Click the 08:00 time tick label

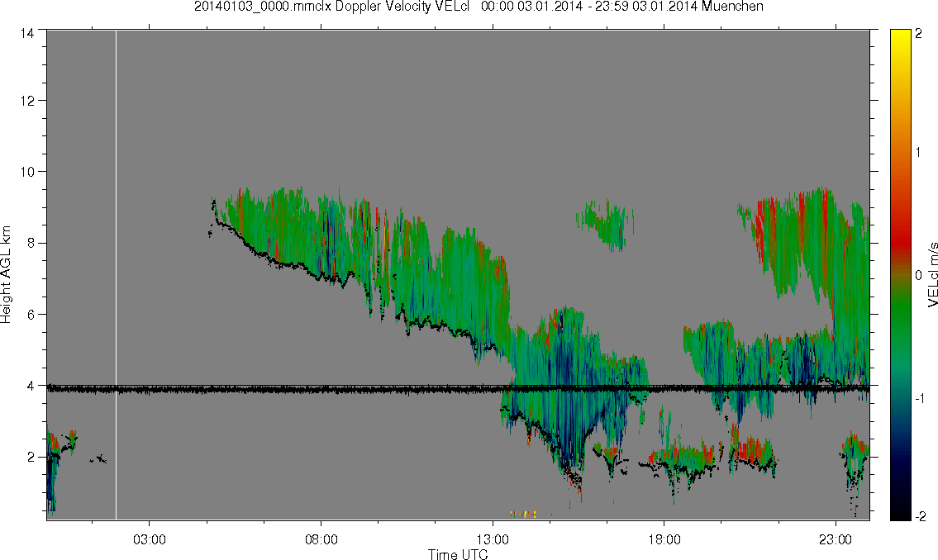tap(321, 540)
